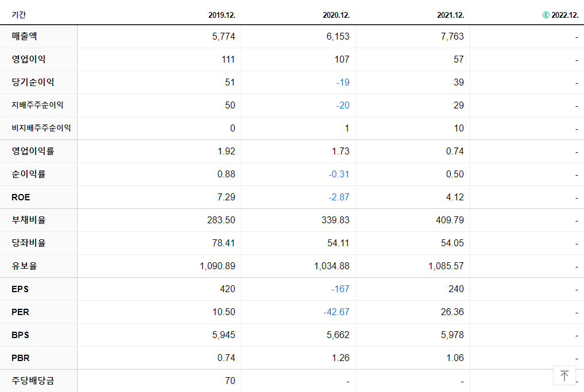Viewport: 584px width, 392px height.
Task: Click the blue -42.67 PER value
Action: point(337,312)
